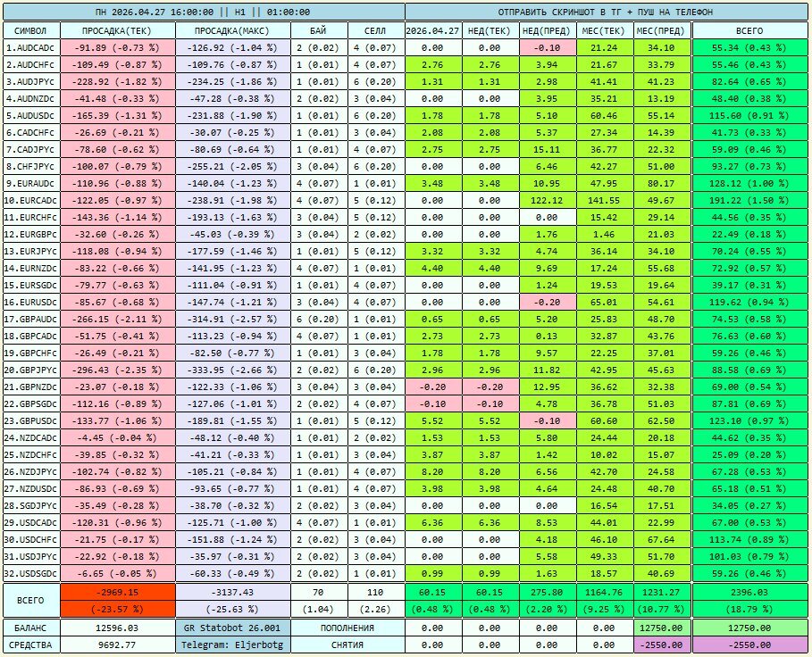Click the red total drawdown -2969.15 cell
Image resolution: width=812 pixels, height=657 pixels.
click(118, 593)
